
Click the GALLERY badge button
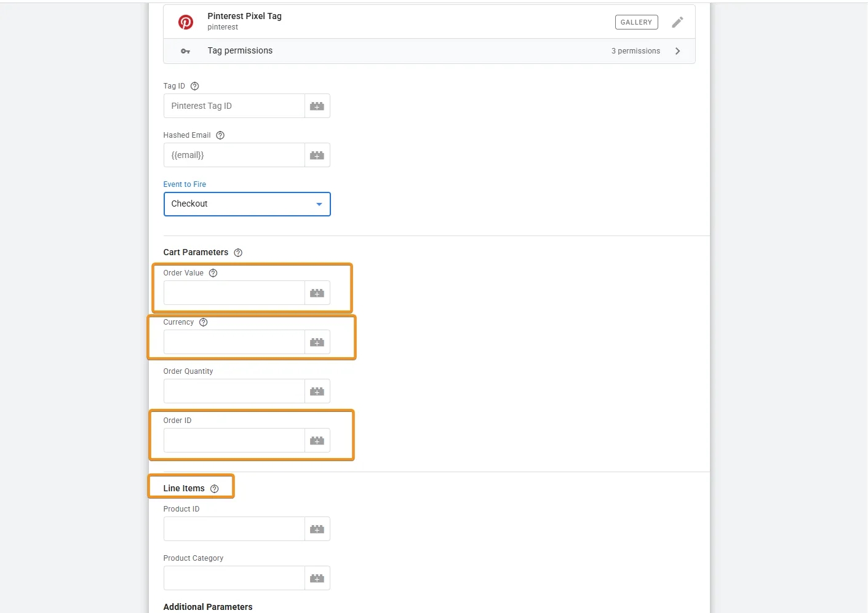click(x=637, y=22)
